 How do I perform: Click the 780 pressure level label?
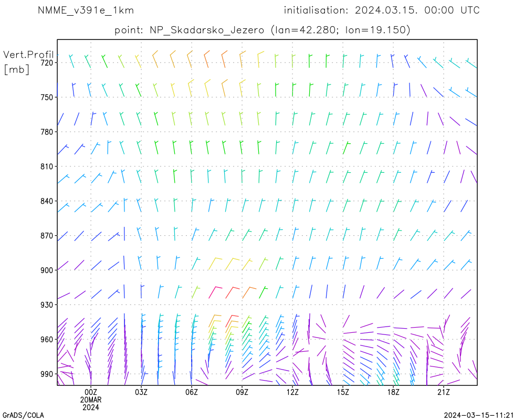[x=47, y=132]
